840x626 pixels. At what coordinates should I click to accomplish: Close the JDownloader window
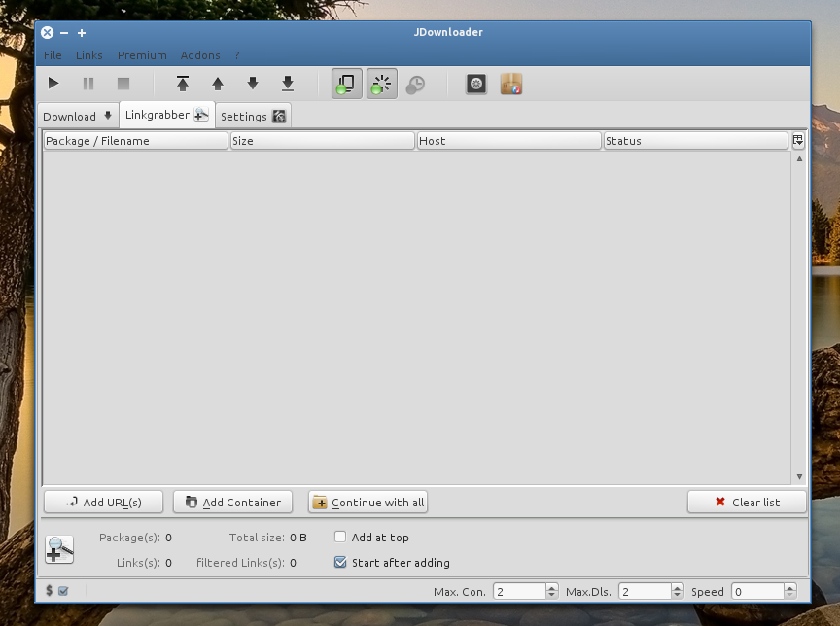pyautogui.click(x=47, y=33)
